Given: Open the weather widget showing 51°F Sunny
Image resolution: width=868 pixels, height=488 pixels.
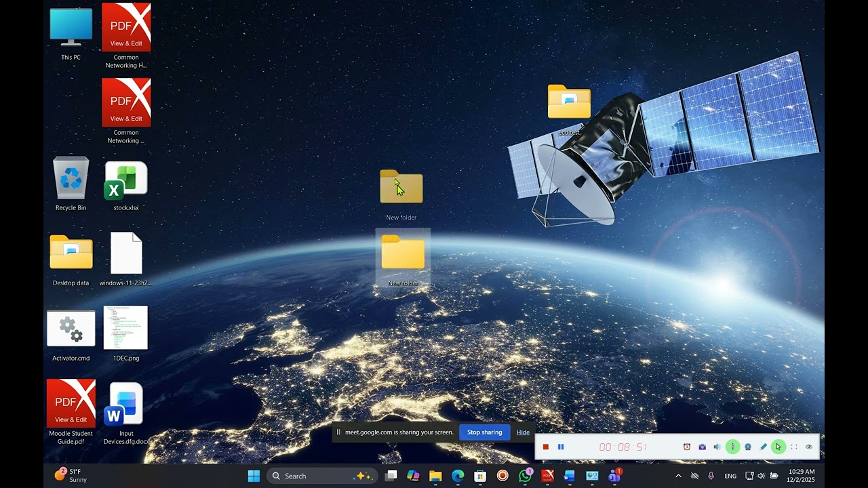Looking at the screenshot, I should [x=71, y=476].
